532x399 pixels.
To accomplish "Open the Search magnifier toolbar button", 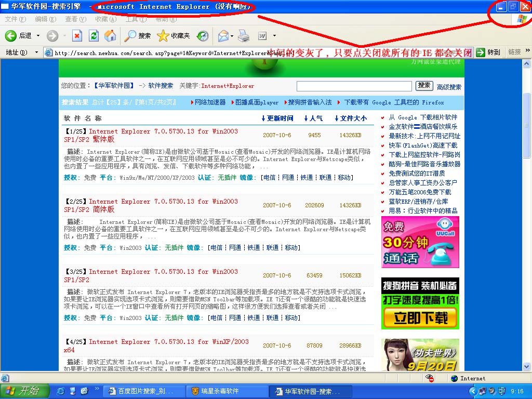I will click(138, 36).
